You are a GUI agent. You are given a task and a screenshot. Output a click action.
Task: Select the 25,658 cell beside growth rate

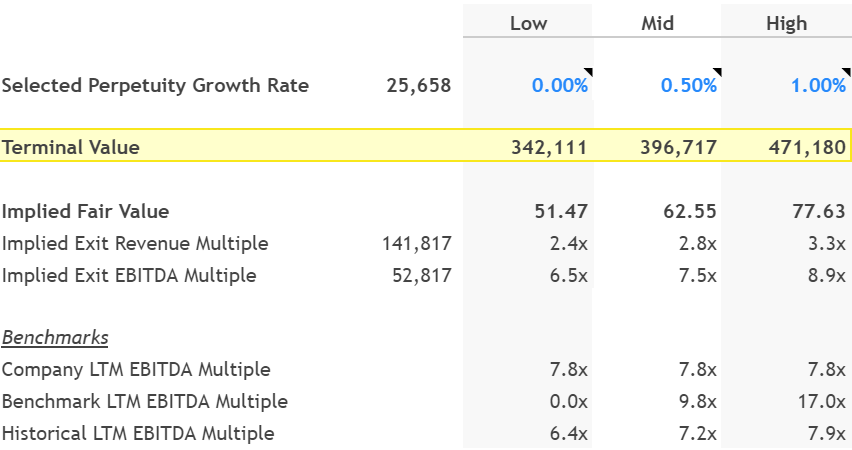click(418, 85)
